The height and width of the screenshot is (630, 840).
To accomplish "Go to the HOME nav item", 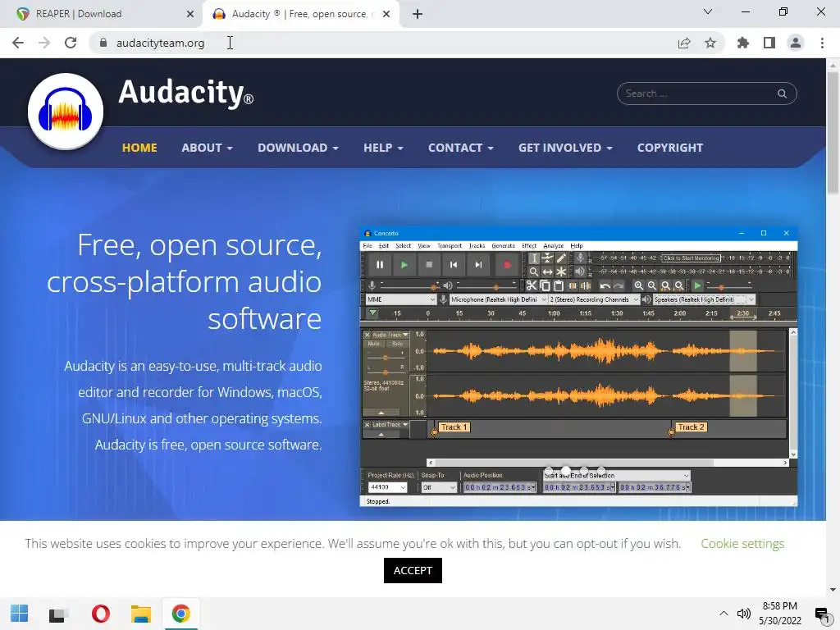I will click(x=139, y=148).
